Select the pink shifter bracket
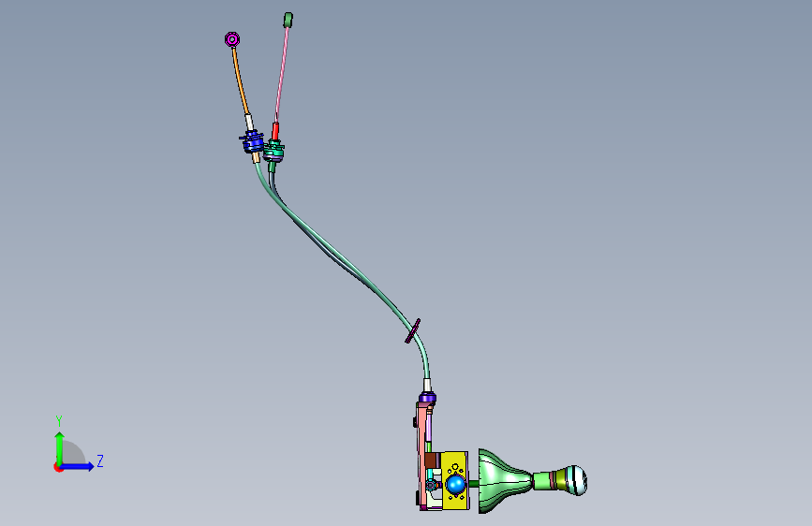 click(422, 456)
